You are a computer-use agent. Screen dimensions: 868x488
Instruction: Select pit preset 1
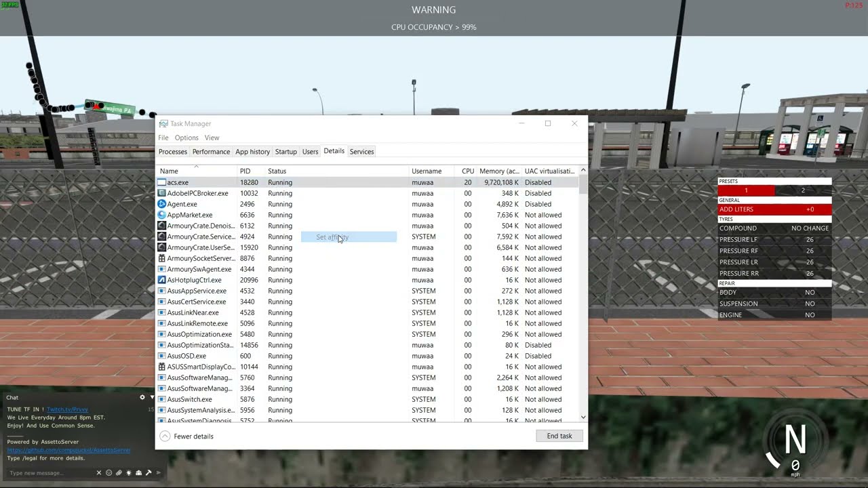click(x=746, y=190)
